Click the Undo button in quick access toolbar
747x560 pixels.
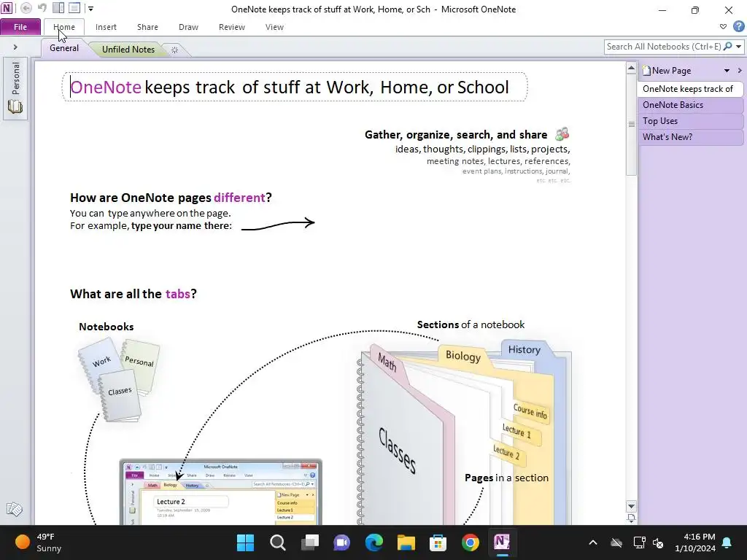[x=42, y=8]
